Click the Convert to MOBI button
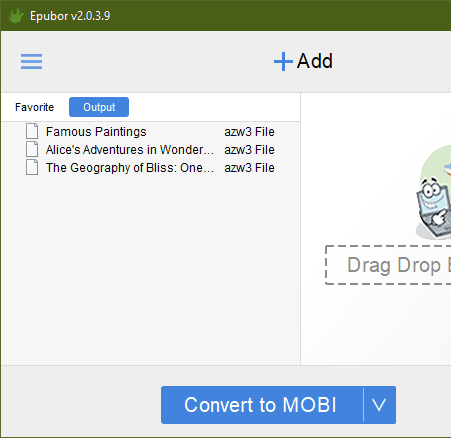The height and width of the screenshot is (438, 451). (x=262, y=405)
